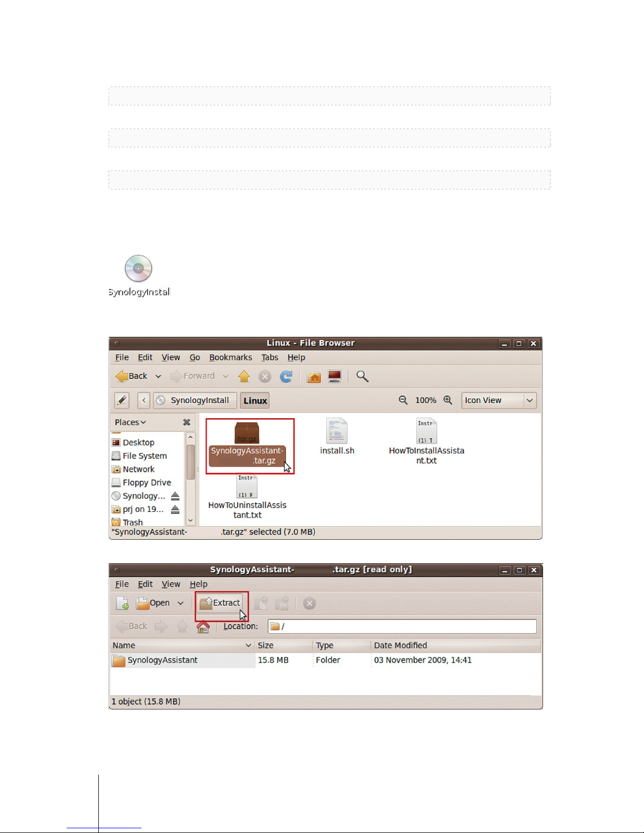Eject the 'prj on 19...' network mount
Image resolution: width=644 pixels, height=833 pixels.
pyautogui.click(x=175, y=509)
